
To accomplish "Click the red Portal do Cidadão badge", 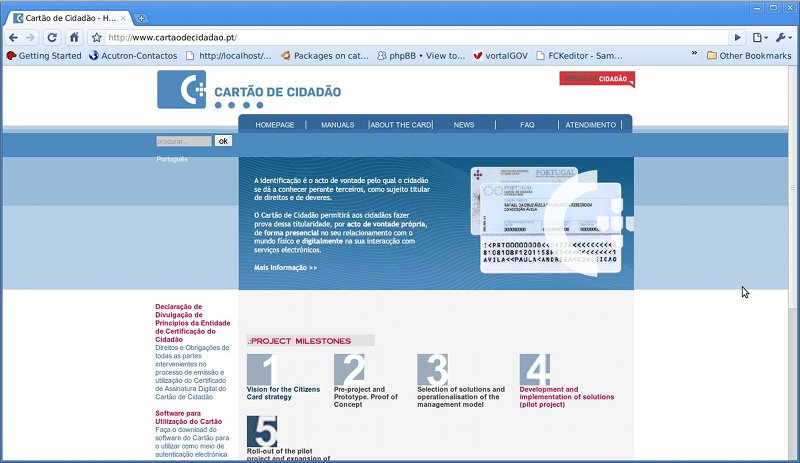I will 597,79.
